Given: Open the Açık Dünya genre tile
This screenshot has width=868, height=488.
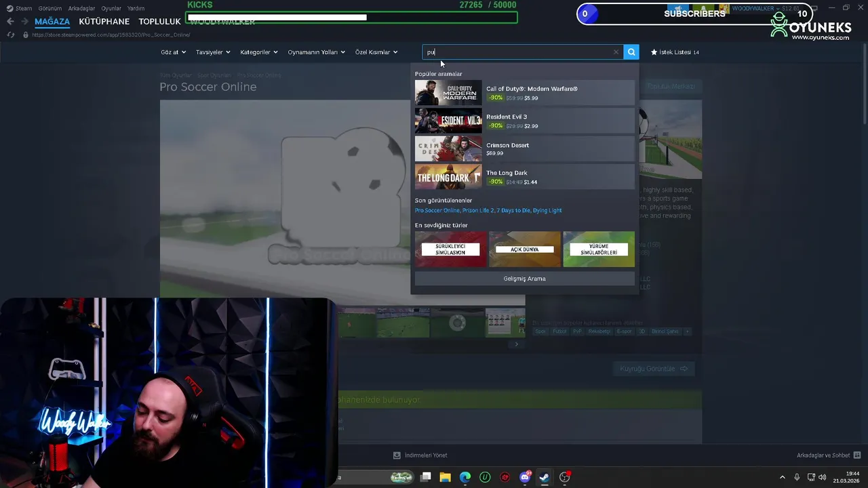Looking at the screenshot, I should 525,249.
